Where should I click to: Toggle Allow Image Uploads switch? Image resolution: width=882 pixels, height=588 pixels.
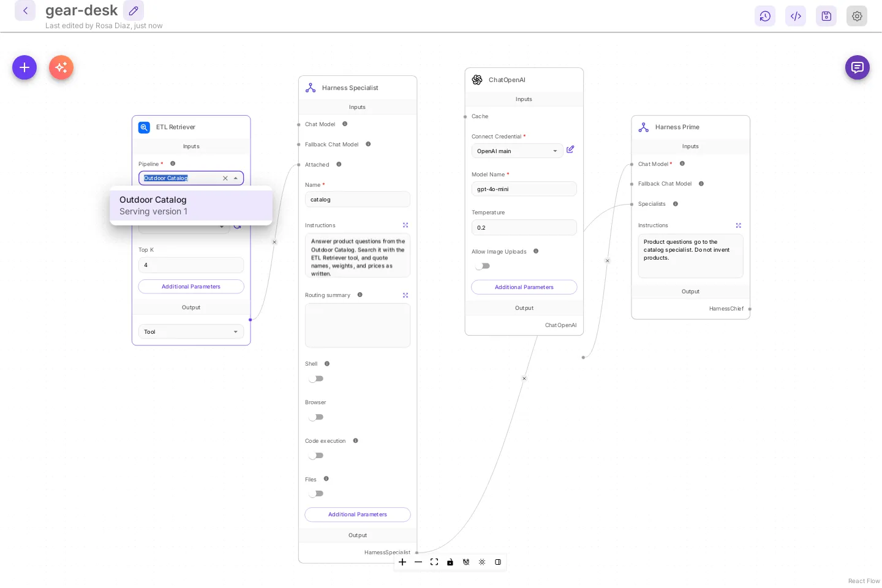483,266
